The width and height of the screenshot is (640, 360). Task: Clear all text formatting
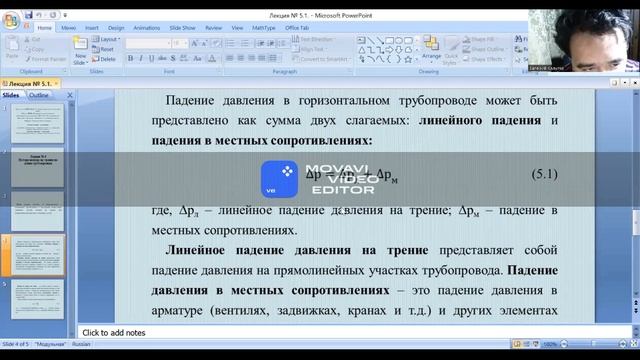(x=216, y=43)
